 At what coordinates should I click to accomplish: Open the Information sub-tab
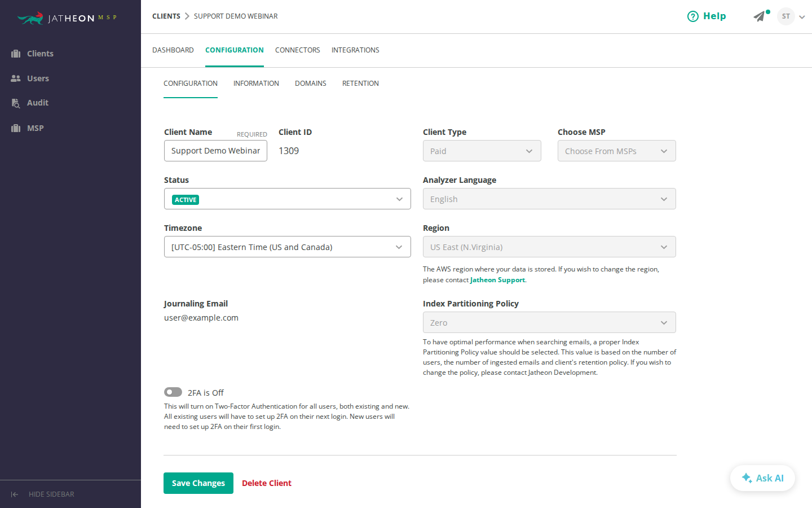point(256,84)
